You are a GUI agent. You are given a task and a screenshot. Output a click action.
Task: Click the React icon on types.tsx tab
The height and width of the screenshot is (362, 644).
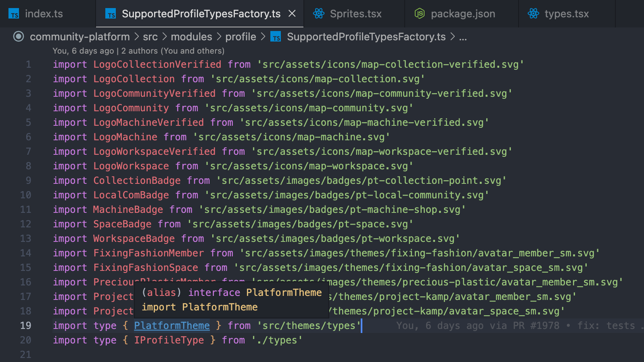[533, 14]
